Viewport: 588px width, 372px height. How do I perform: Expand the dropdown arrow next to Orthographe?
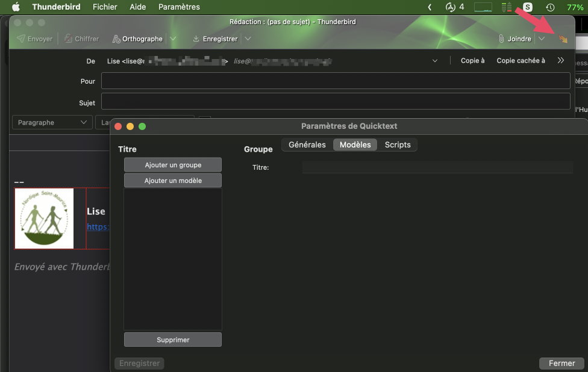(173, 39)
